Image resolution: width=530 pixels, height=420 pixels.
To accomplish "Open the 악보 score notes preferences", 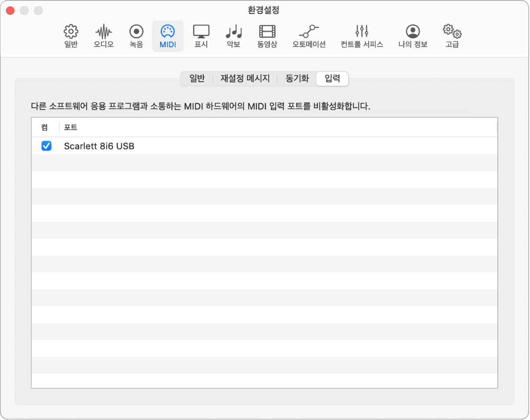I will pyautogui.click(x=234, y=36).
